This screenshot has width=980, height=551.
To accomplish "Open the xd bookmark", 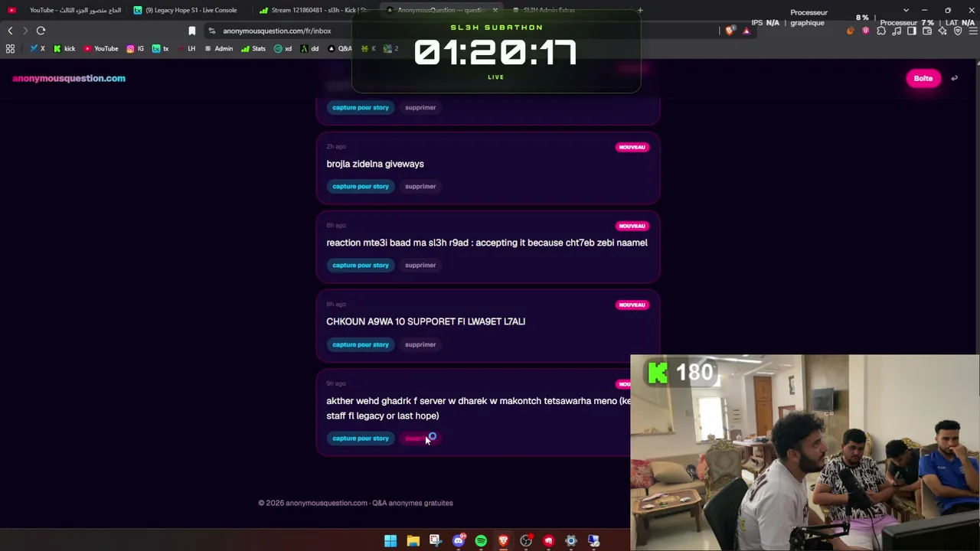I will click(283, 48).
